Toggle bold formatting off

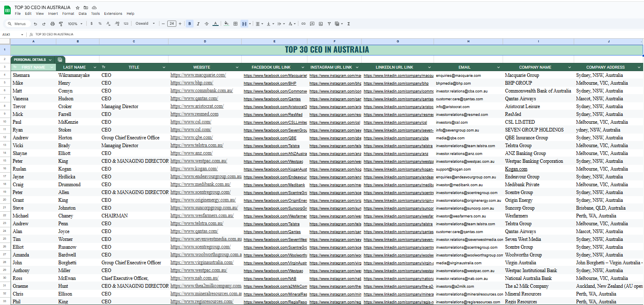click(189, 23)
